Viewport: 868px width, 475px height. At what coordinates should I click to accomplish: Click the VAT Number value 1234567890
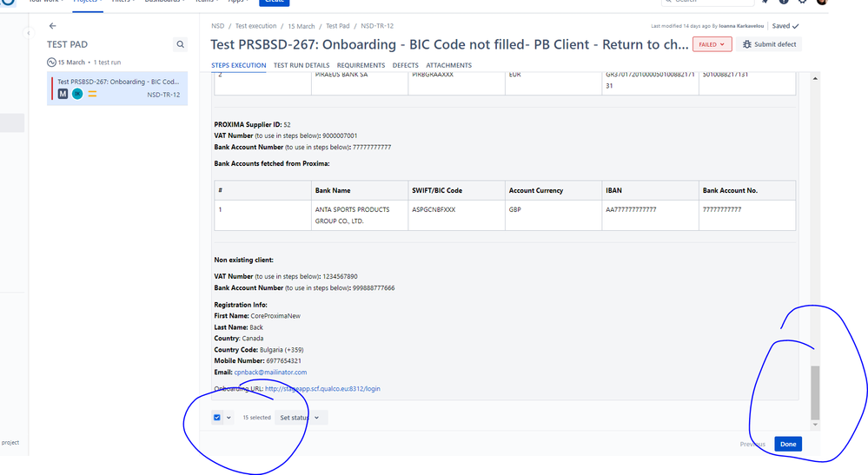click(340, 276)
